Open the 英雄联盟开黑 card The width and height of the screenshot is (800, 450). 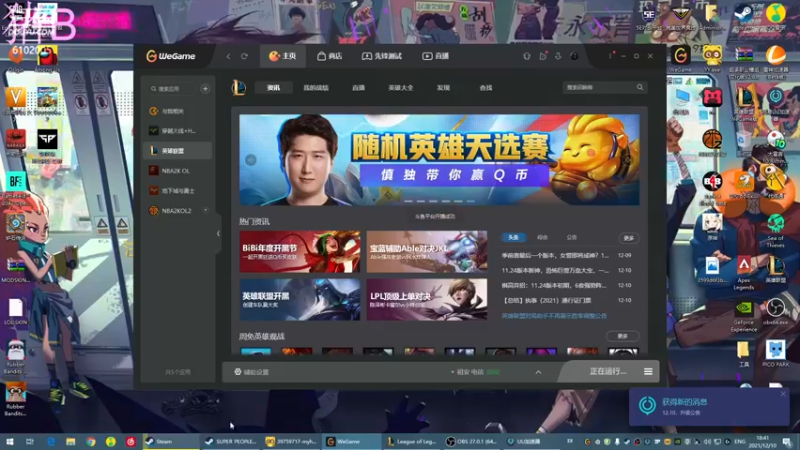(x=300, y=299)
